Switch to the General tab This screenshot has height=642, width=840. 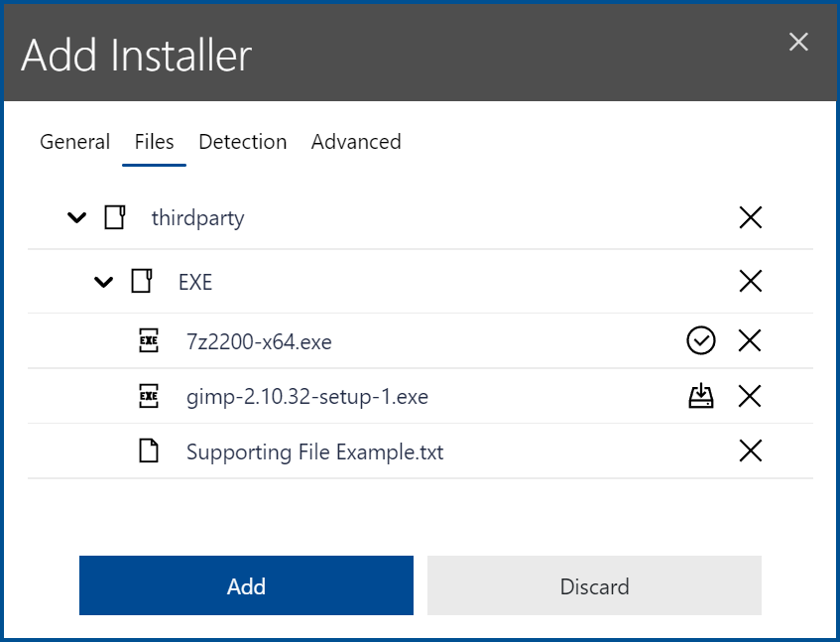point(75,142)
